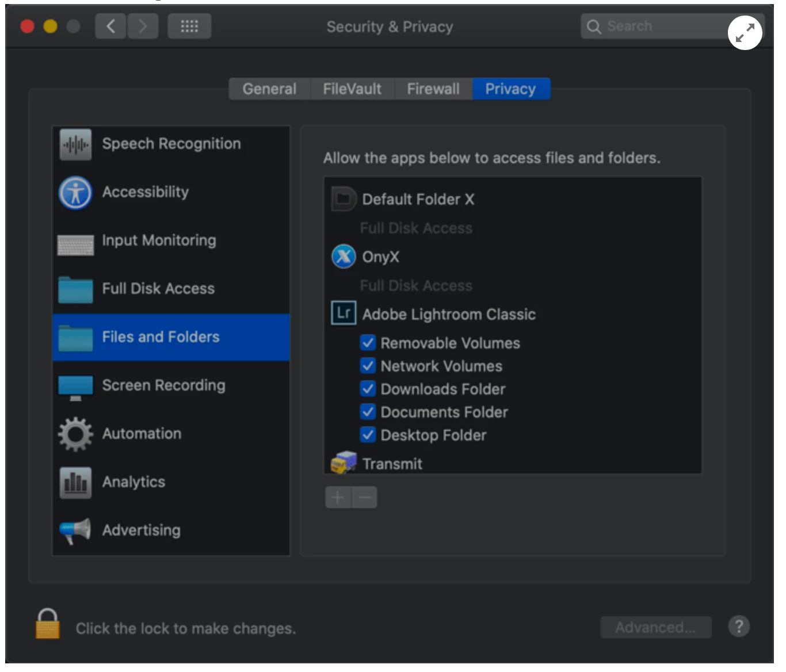Click the Advanced... button

(x=656, y=627)
